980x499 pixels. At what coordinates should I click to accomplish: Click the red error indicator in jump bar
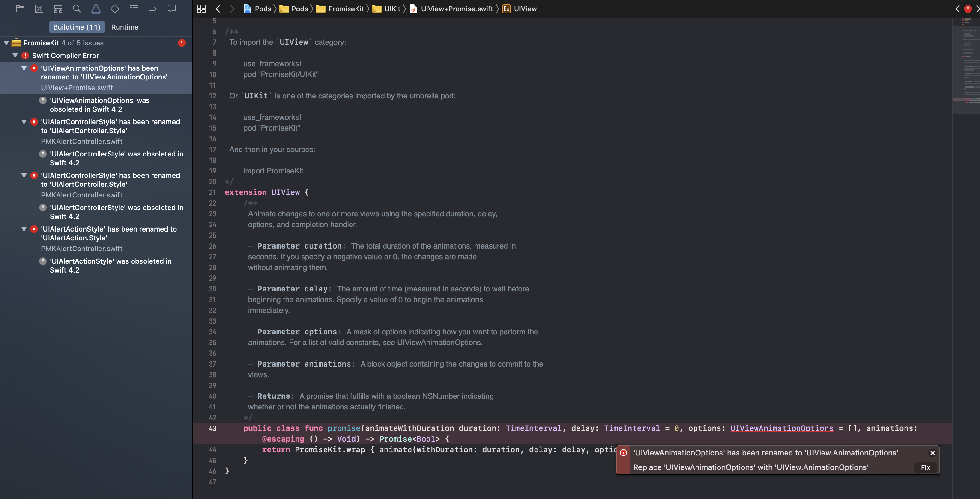968,9
